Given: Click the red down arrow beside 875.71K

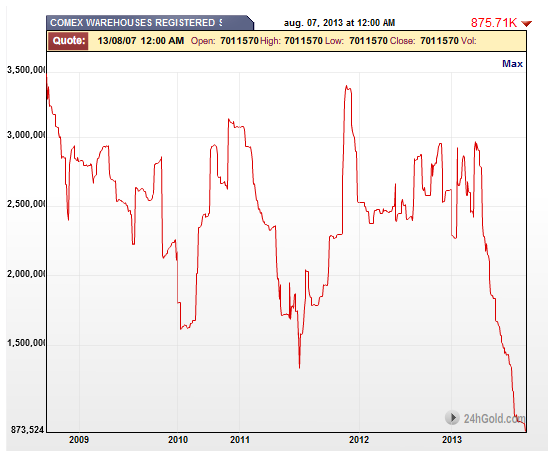Looking at the screenshot, I should point(526,23).
